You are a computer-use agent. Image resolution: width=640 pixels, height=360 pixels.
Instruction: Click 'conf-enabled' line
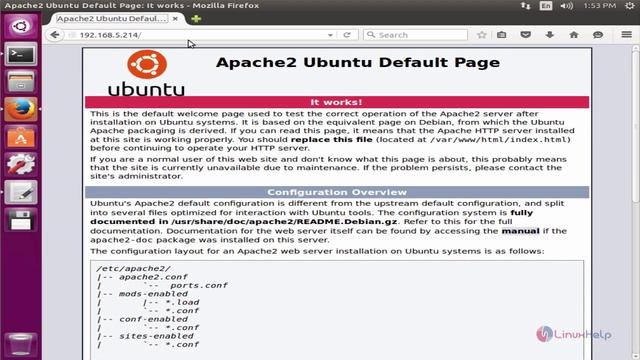[153, 319]
